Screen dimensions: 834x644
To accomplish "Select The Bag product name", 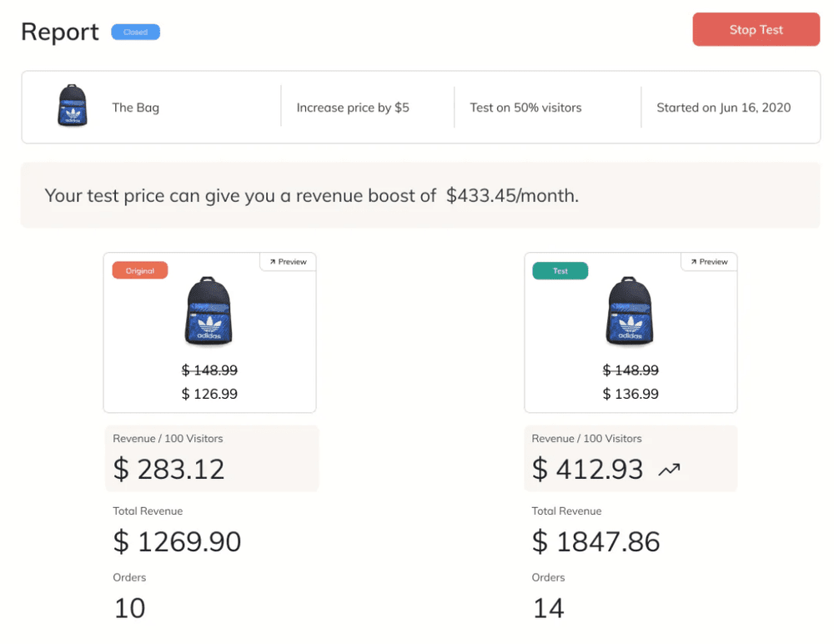I will point(136,108).
